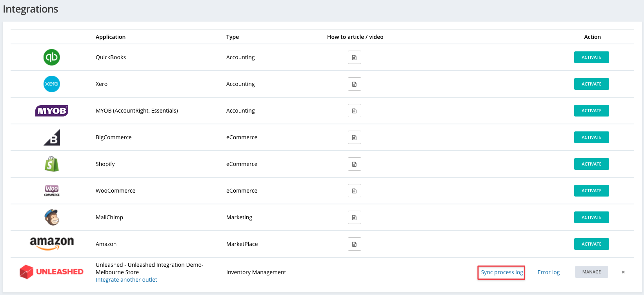
Task: Remove the Unleashed integration with the x icon
Action: pos(623,272)
